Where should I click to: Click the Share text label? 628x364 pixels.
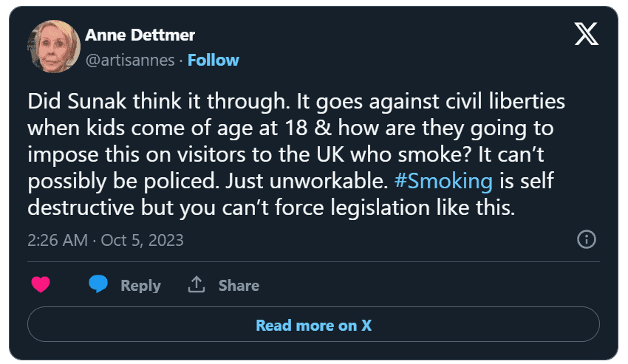coord(239,285)
